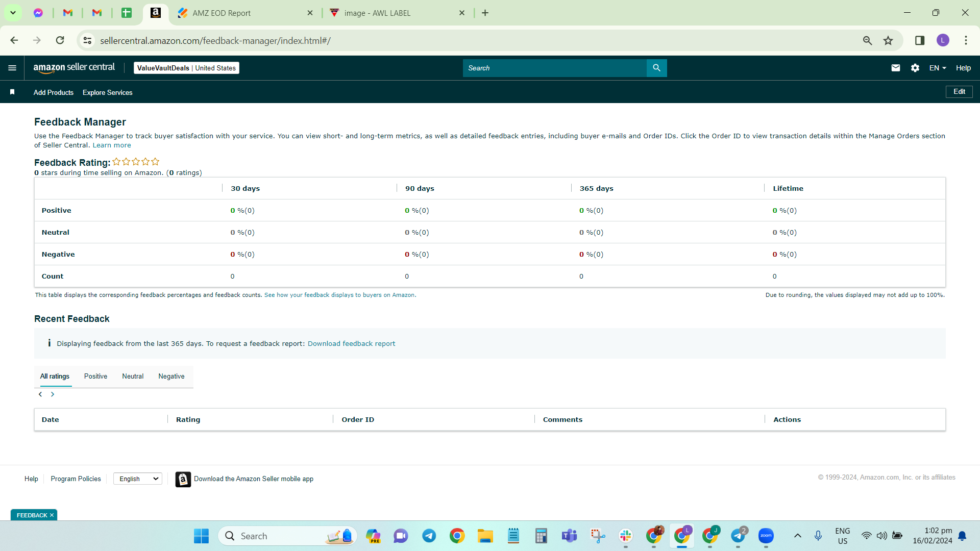Select the Positive feedback tab
Image resolution: width=980 pixels, height=551 pixels.
click(x=95, y=376)
